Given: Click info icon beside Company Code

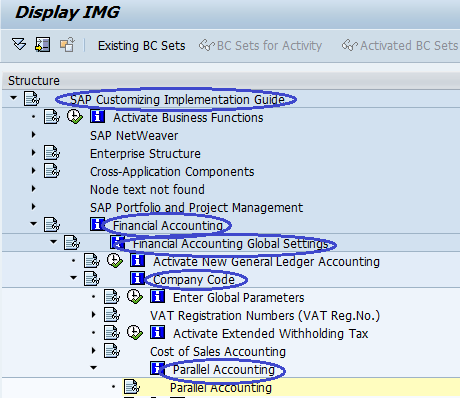Looking at the screenshot, I should pyautogui.click(x=137, y=278).
